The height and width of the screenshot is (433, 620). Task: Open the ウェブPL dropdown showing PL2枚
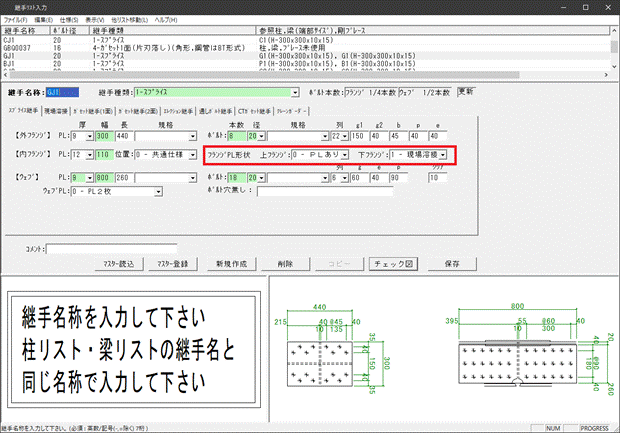point(158,192)
